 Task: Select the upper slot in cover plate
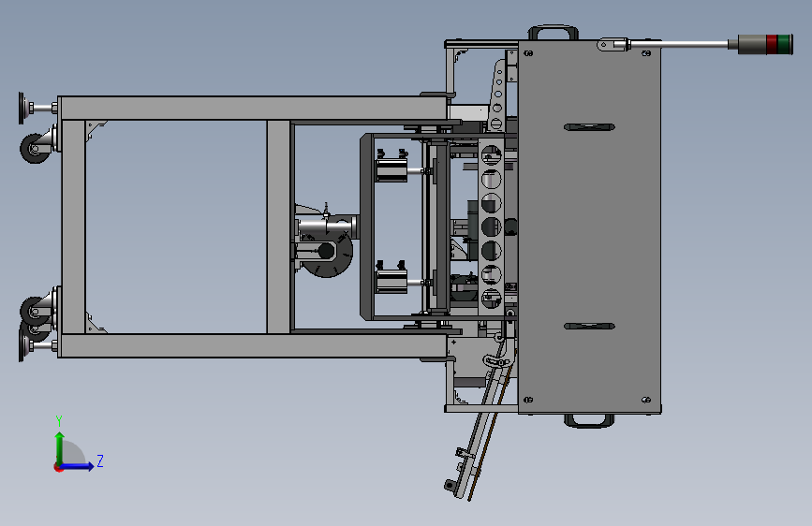click(589, 127)
